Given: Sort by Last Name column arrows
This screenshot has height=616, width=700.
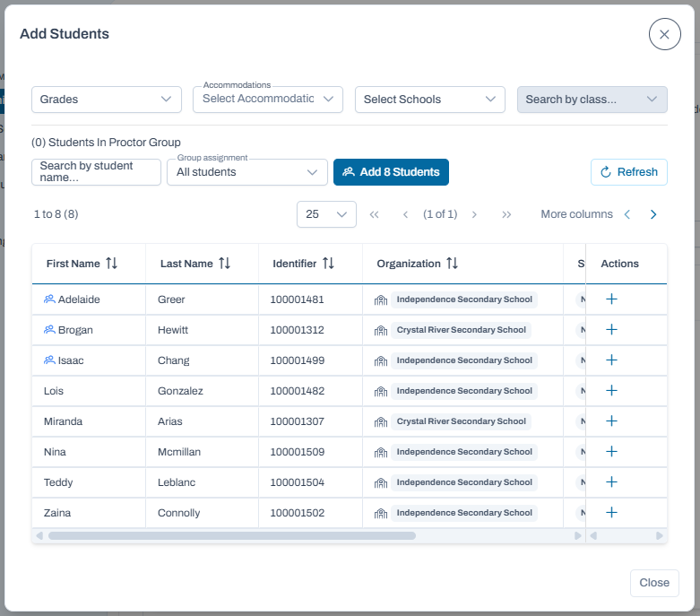Looking at the screenshot, I should 225,264.
